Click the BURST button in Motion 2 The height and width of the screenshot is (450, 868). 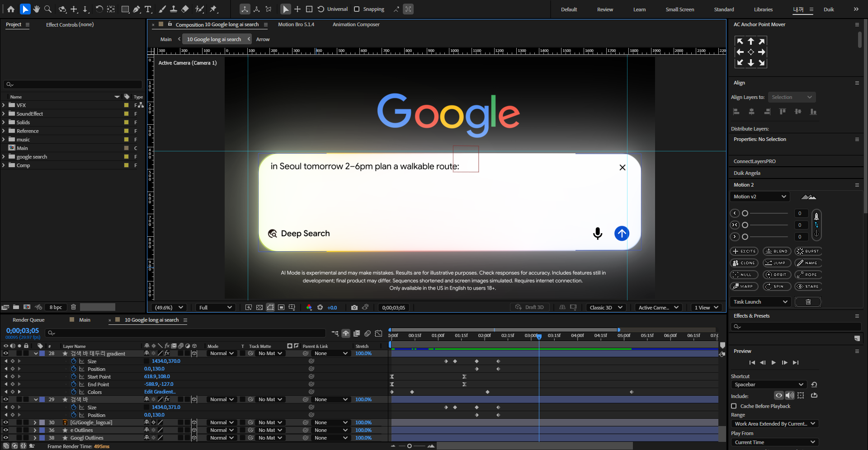[808, 251]
